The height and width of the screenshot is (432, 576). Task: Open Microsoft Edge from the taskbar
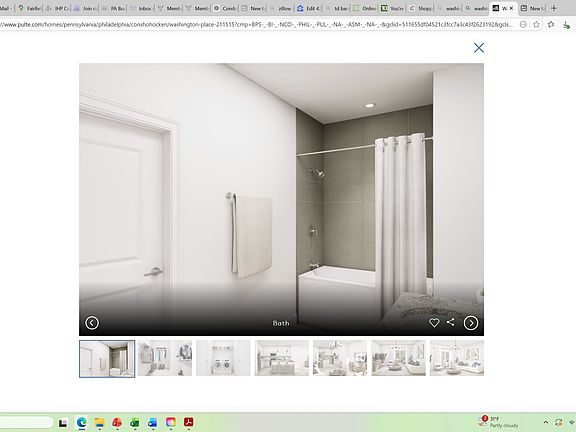click(81, 423)
